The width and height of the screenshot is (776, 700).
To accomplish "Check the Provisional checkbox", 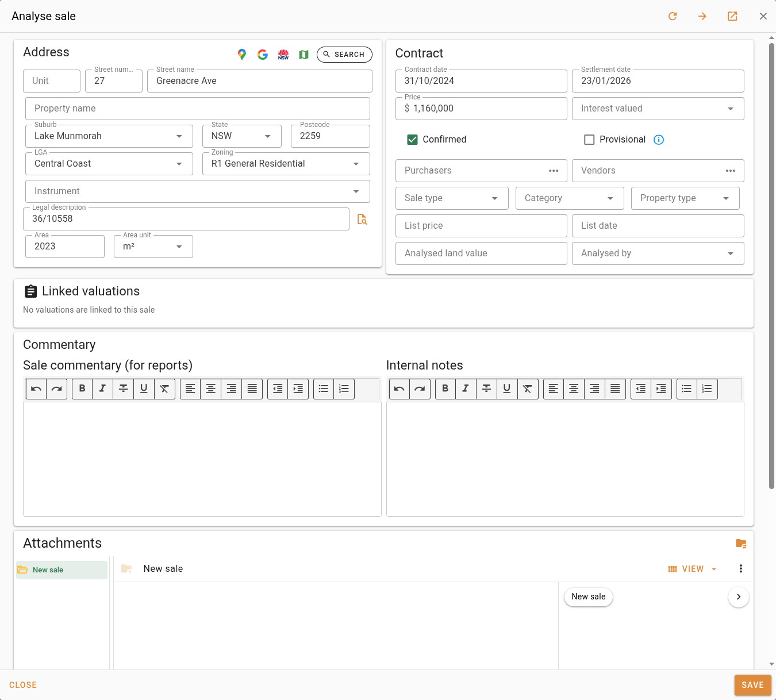I will click(589, 140).
